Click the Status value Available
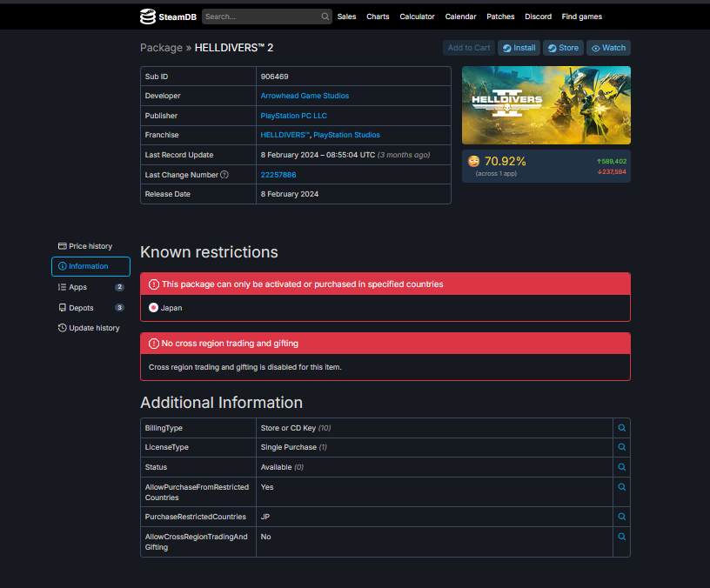 tap(276, 467)
